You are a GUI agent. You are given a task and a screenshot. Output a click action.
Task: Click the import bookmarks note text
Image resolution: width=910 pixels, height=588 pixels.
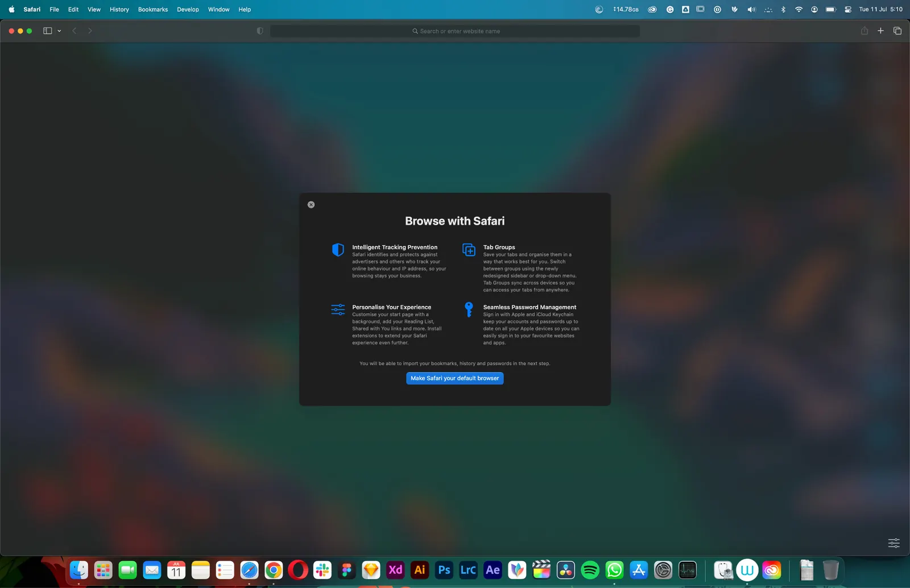(455, 363)
